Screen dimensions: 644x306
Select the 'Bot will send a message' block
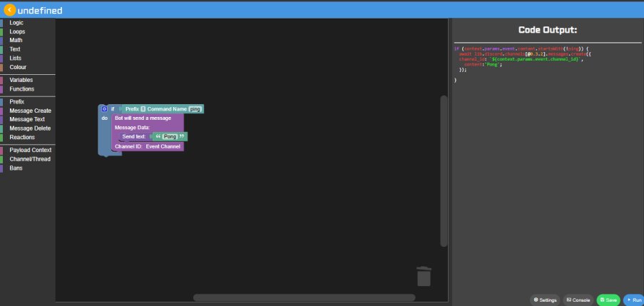[143, 118]
